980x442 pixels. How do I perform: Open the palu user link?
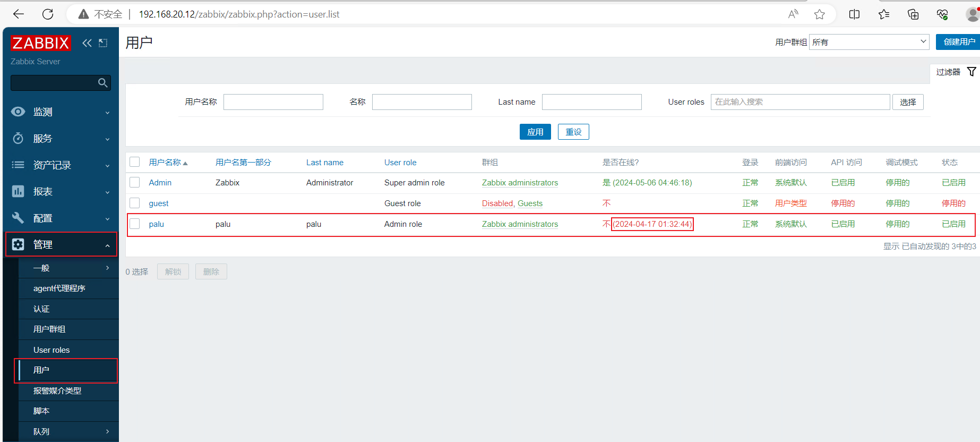(x=156, y=224)
